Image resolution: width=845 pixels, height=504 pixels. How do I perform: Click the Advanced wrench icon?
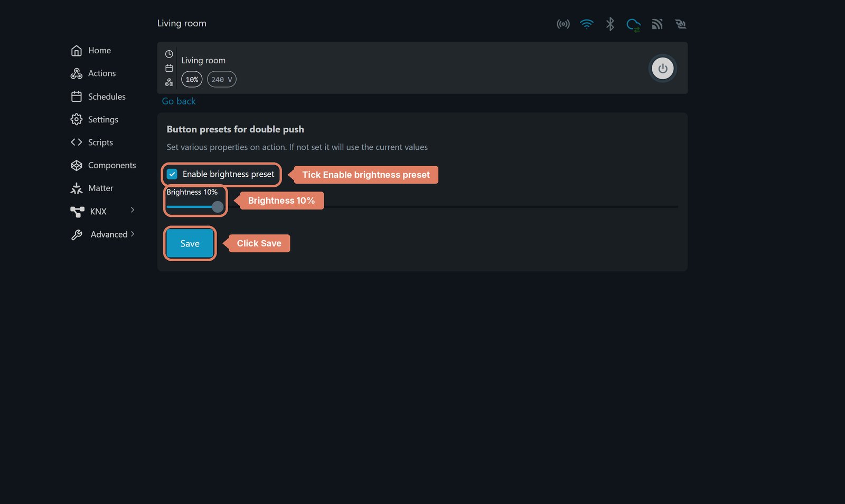[77, 235]
